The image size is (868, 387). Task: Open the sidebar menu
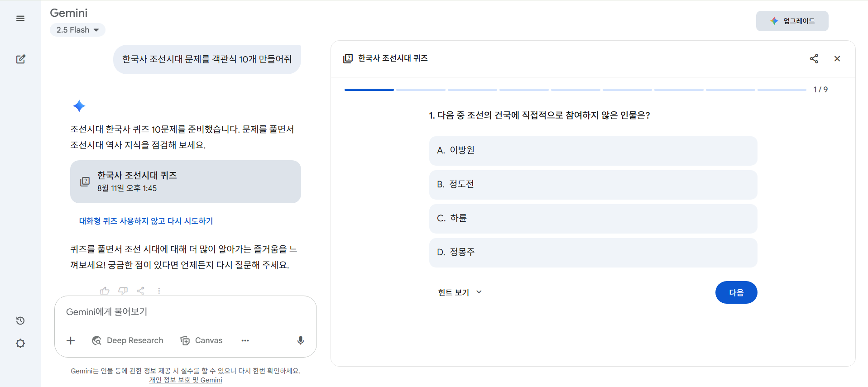click(x=20, y=18)
